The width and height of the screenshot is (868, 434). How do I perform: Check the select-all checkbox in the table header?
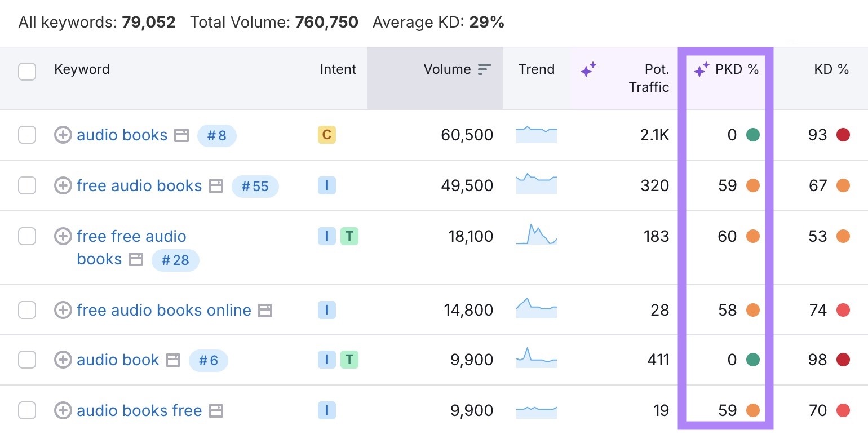[x=26, y=72]
